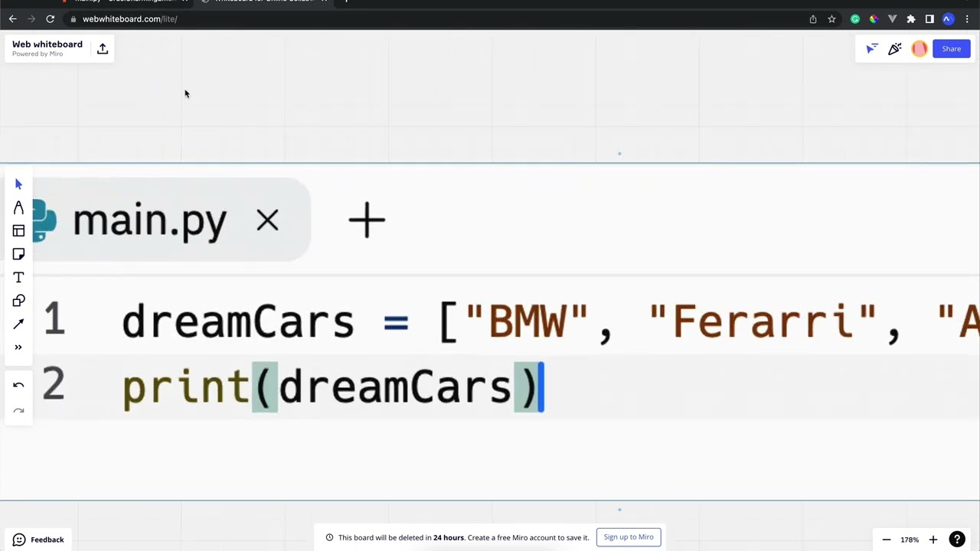Toggle the browser side panel
Image resolution: width=980 pixels, height=551 pixels.
point(929,19)
